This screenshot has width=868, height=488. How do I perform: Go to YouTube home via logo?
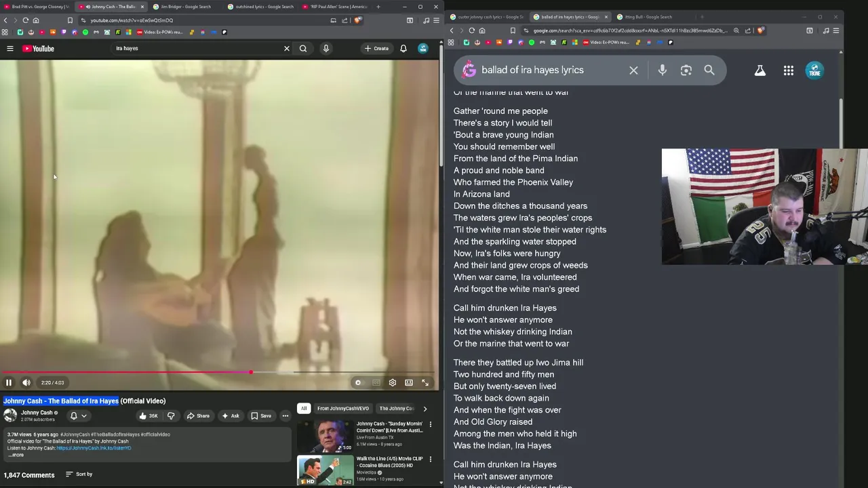[38, 49]
